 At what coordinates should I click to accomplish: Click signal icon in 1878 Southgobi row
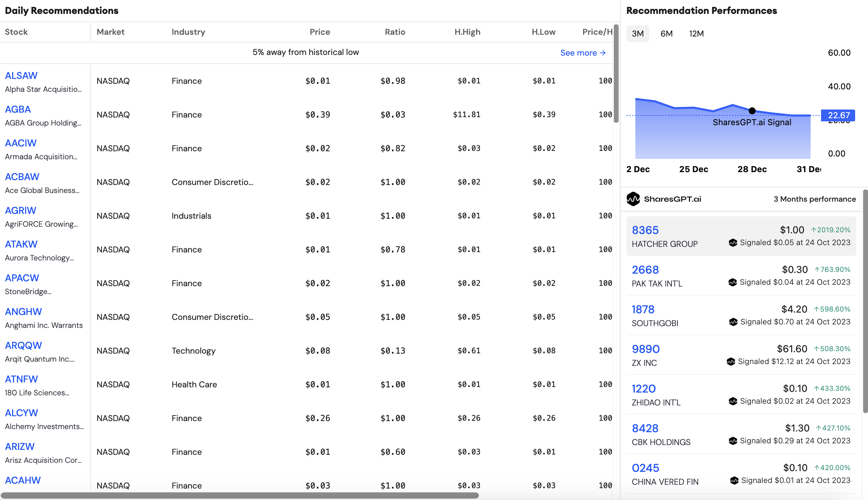[733, 322]
